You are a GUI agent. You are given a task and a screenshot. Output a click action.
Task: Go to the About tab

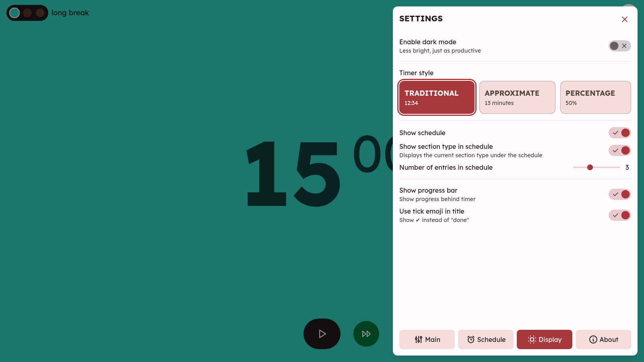603,339
